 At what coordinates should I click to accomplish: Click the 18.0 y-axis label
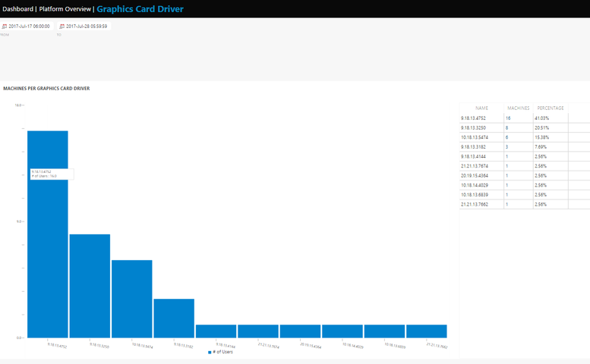[x=18, y=105]
